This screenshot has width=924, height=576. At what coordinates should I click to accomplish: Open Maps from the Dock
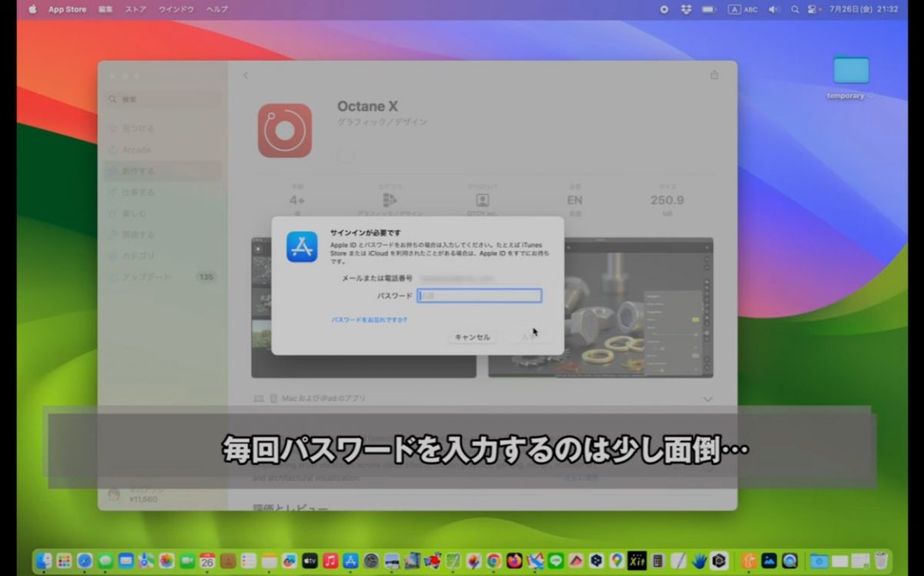[146, 561]
